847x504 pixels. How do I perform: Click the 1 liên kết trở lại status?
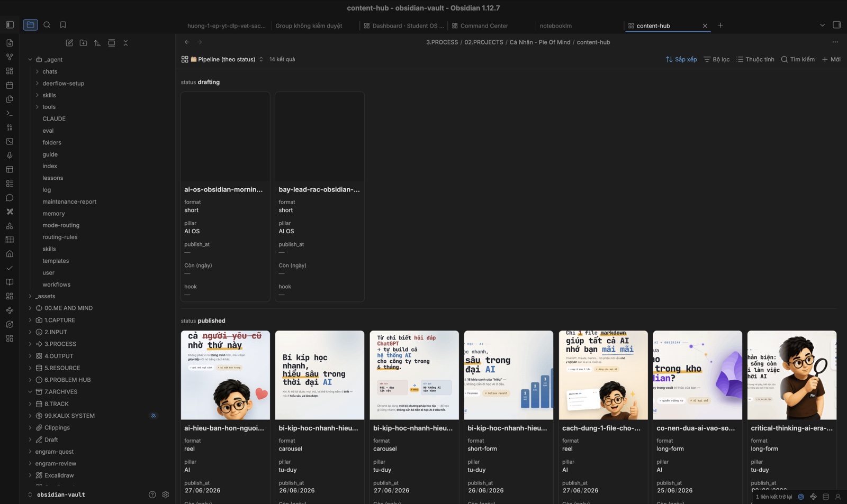pos(774,497)
